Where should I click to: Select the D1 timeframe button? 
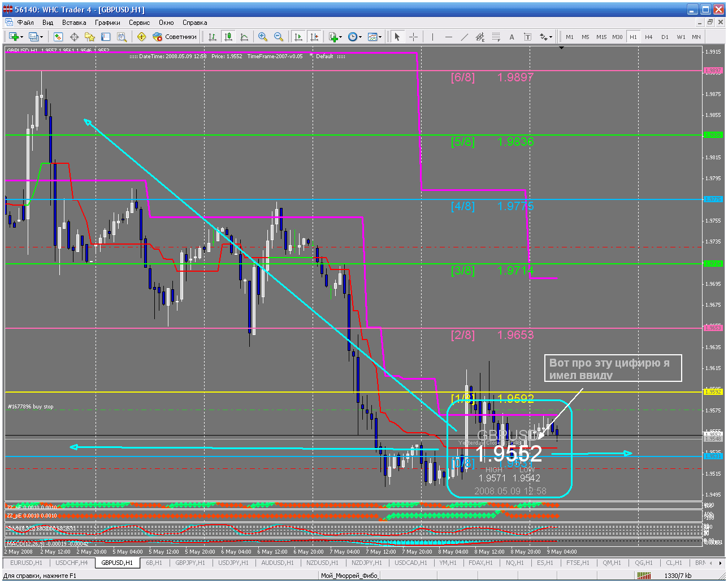(665, 37)
